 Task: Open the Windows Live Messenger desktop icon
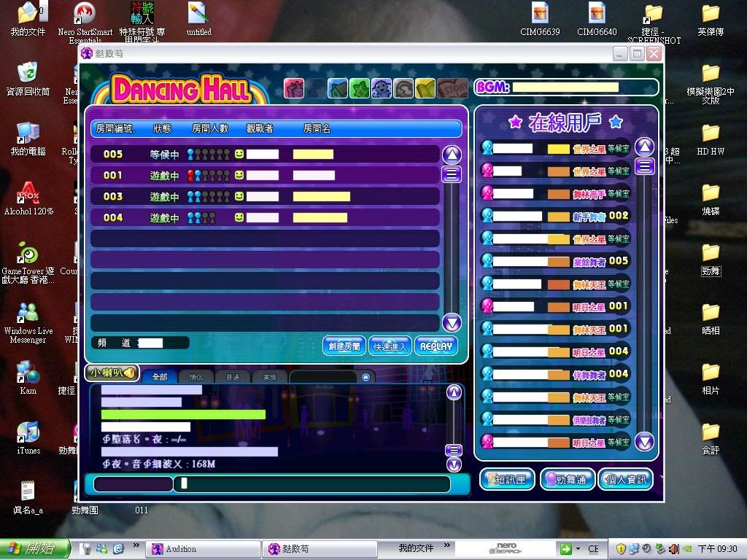click(28, 322)
